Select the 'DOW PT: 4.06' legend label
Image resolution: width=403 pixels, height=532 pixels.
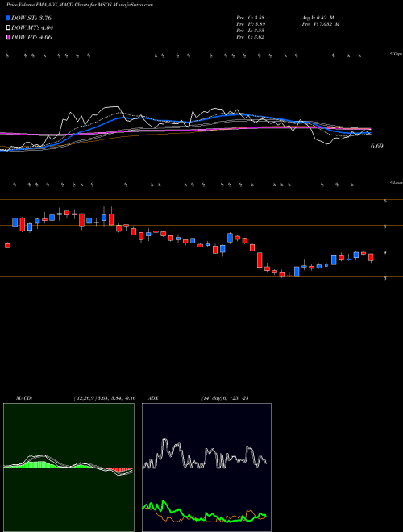tap(31, 38)
